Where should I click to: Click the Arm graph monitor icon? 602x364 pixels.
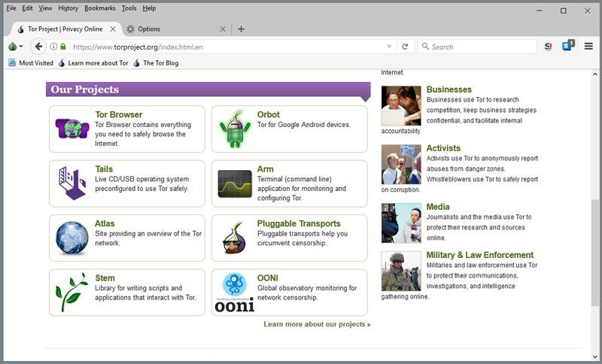coord(235,184)
